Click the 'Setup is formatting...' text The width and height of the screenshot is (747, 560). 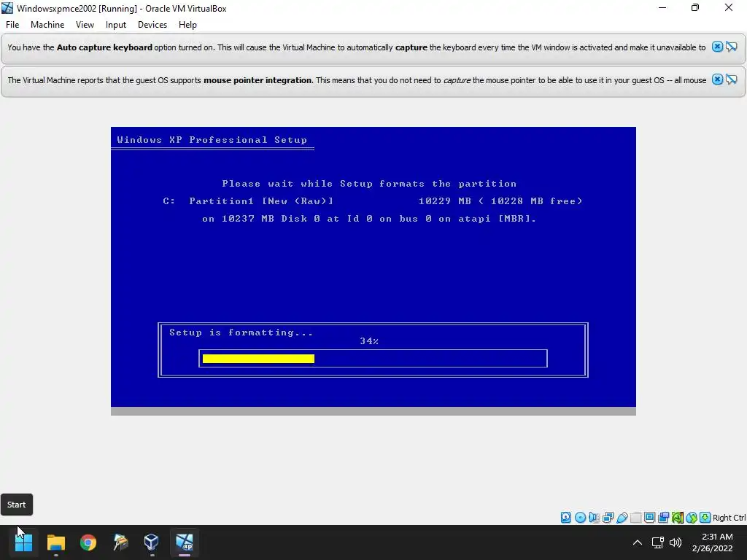coord(241,332)
